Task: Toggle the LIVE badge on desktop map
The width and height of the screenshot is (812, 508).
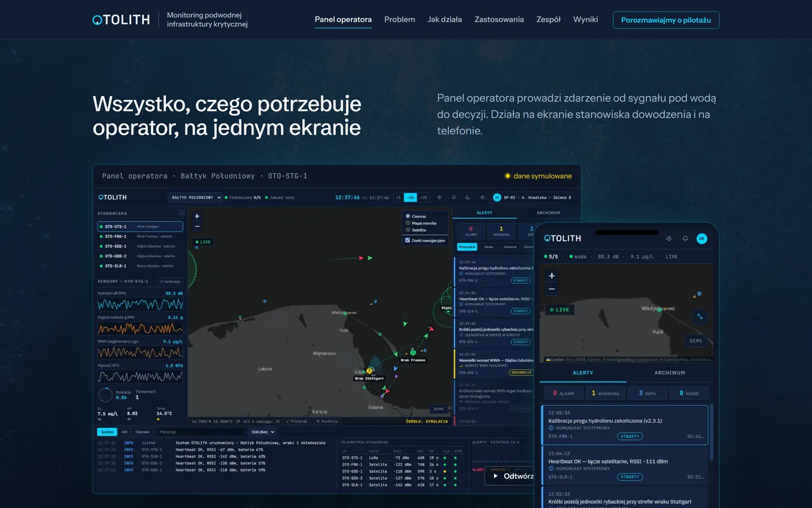Action: (x=204, y=242)
